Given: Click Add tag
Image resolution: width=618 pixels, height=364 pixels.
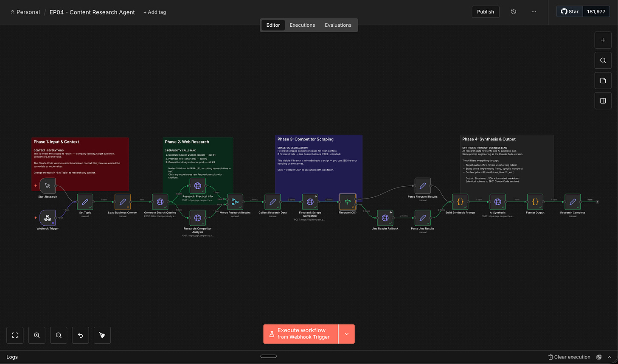Looking at the screenshot, I should [154, 12].
